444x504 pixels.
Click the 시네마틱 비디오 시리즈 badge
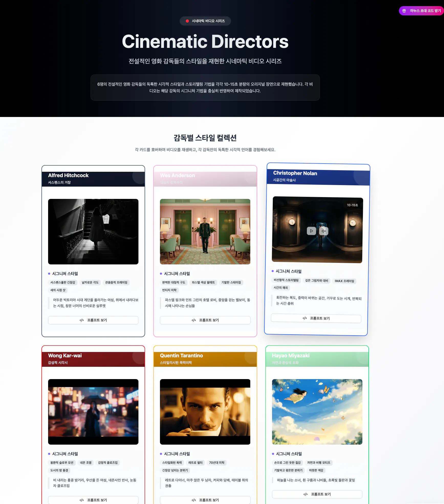[205, 21]
